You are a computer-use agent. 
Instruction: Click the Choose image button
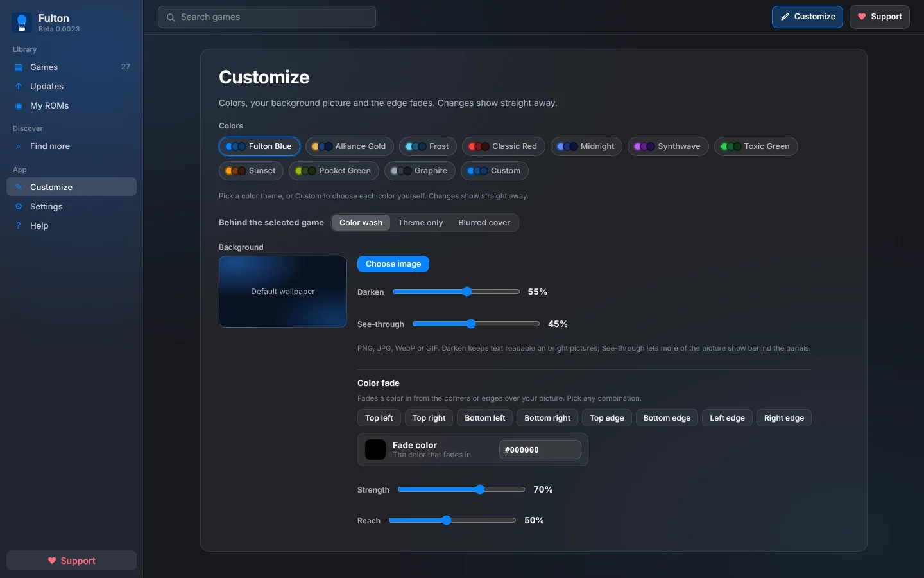(393, 264)
